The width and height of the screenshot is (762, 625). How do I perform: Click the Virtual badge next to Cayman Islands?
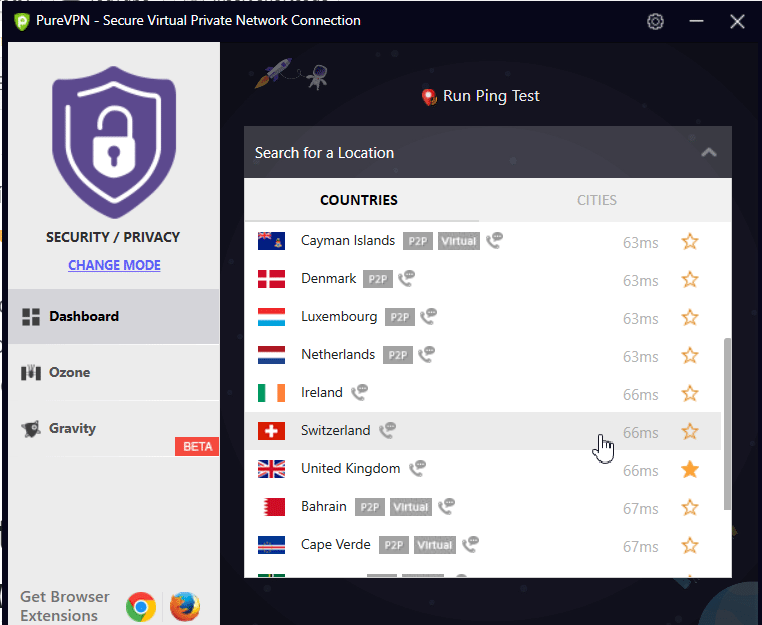(x=459, y=242)
